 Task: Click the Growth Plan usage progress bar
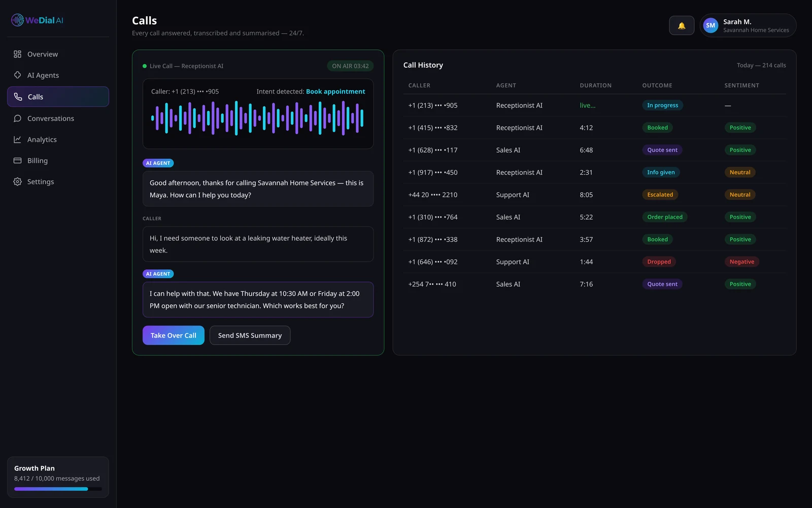pos(58,489)
